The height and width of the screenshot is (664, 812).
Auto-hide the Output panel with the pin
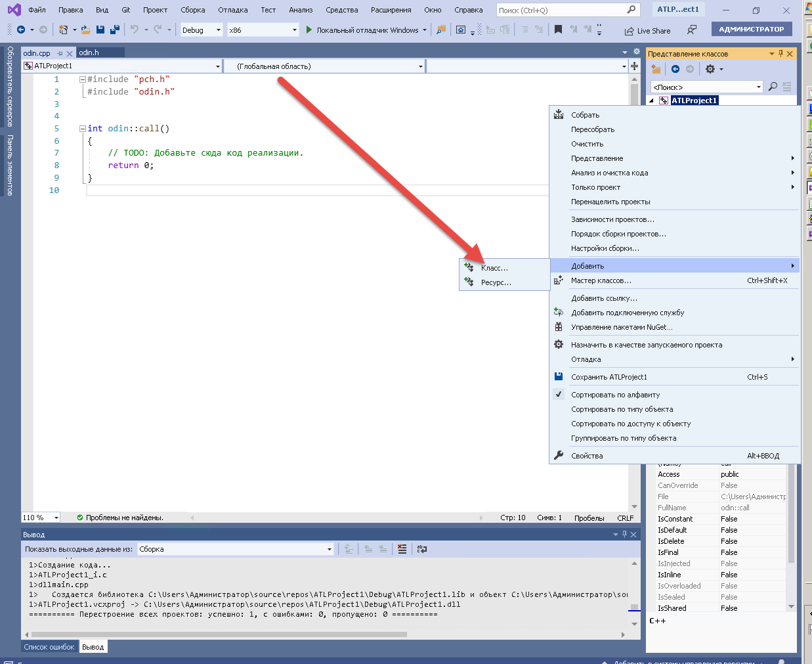click(624, 535)
